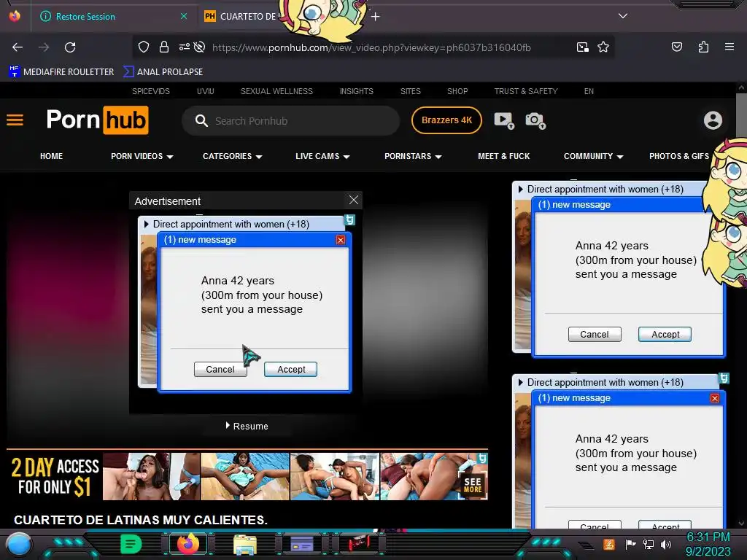Viewport: 747px width, 560px height.
Task: Click the upload photo camera icon
Action: coord(535,120)
